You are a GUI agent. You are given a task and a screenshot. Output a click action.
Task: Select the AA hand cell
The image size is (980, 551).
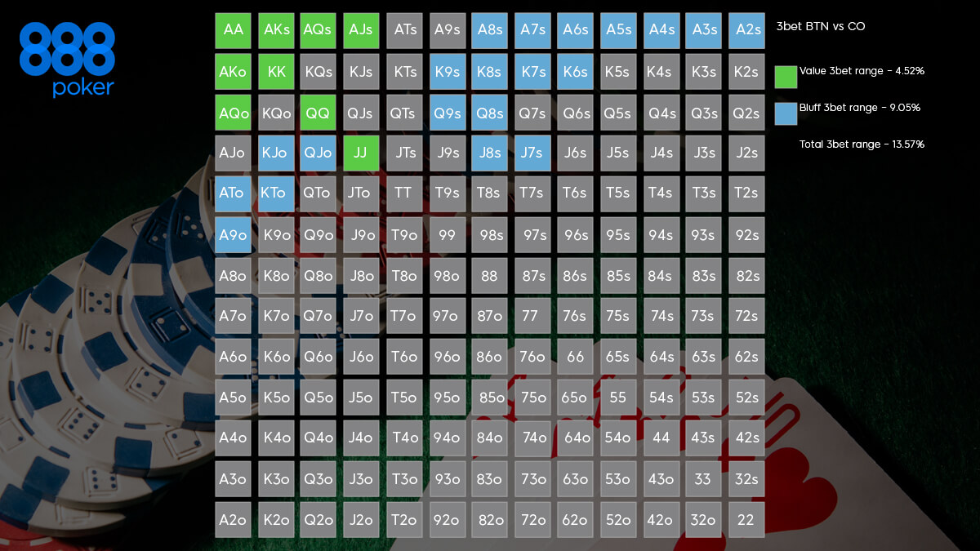point(233,30)
